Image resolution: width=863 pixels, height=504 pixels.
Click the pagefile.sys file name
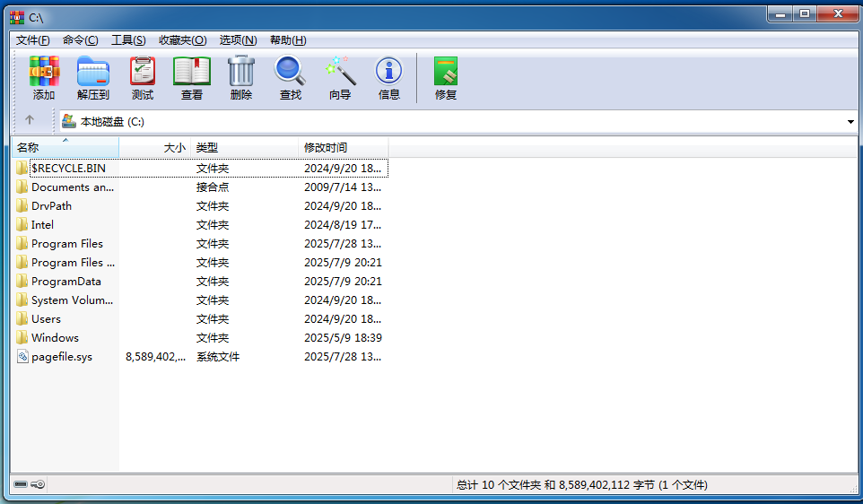tap(62, 357)
